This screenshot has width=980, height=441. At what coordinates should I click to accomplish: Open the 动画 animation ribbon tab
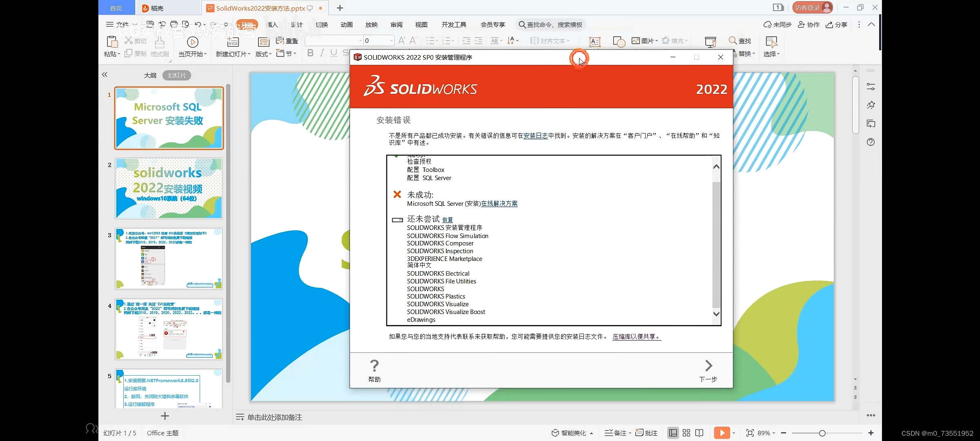point(346,25)
